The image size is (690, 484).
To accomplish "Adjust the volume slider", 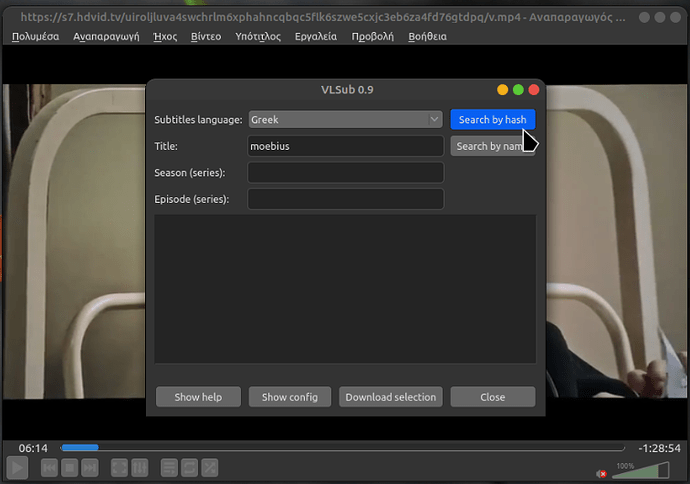I will point(640,470).
